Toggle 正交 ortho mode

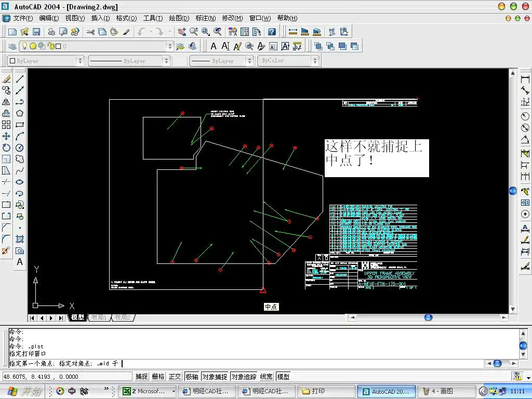175,377
